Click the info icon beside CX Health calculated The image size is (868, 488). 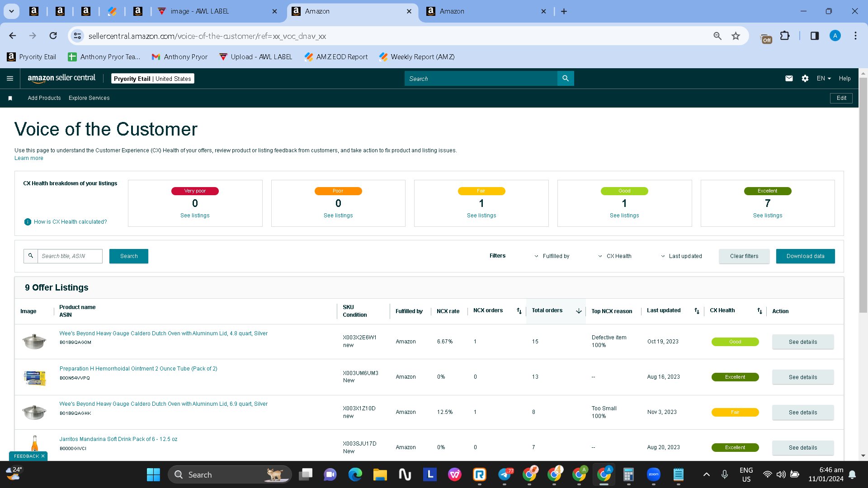click(x=28, y=222)
